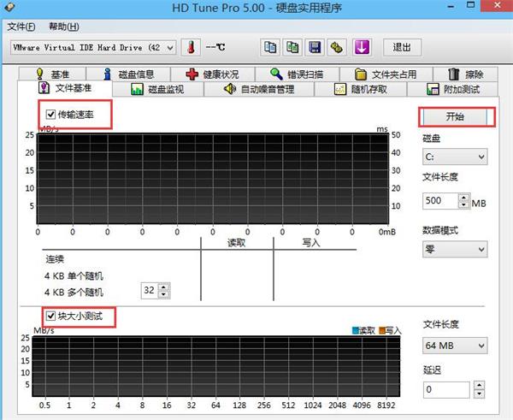Open the 健康状况 tab

[x=213, y=74]
